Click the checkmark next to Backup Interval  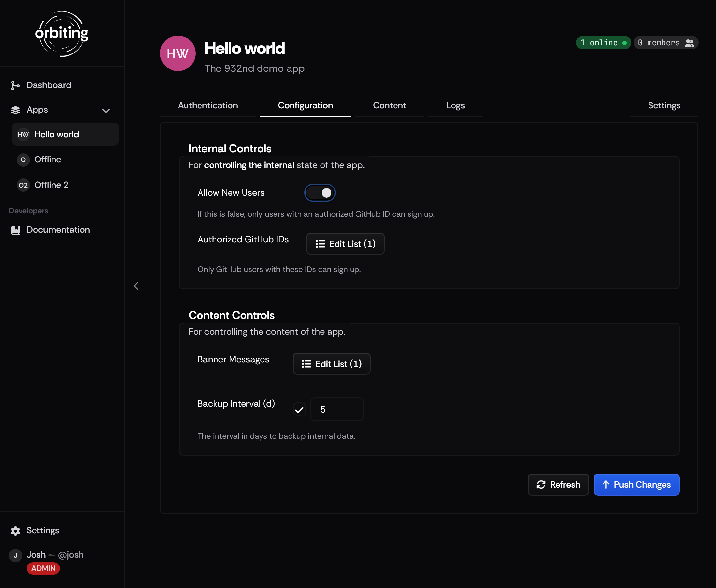tap(299, 409)
